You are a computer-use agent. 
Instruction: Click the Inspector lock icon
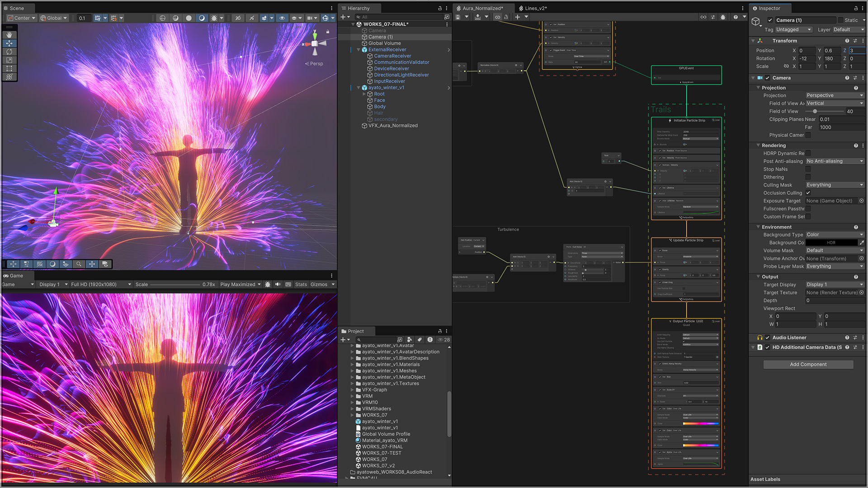[855, 8]
